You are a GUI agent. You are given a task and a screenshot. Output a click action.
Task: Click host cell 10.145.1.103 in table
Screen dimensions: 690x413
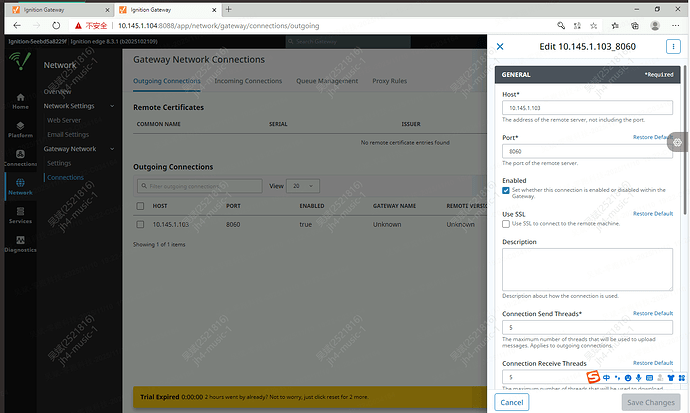pos(171,224)
